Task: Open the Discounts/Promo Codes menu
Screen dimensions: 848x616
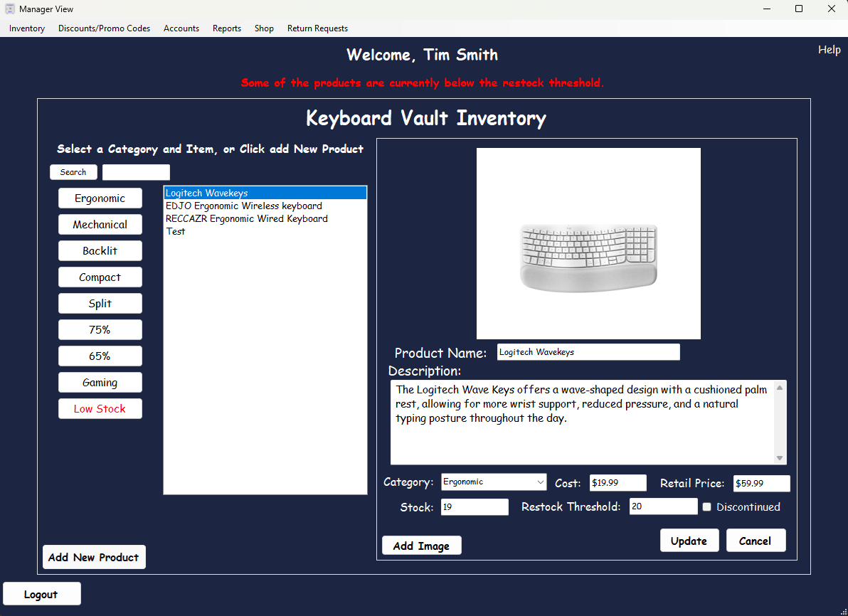Action: click(x=104, y=28)
